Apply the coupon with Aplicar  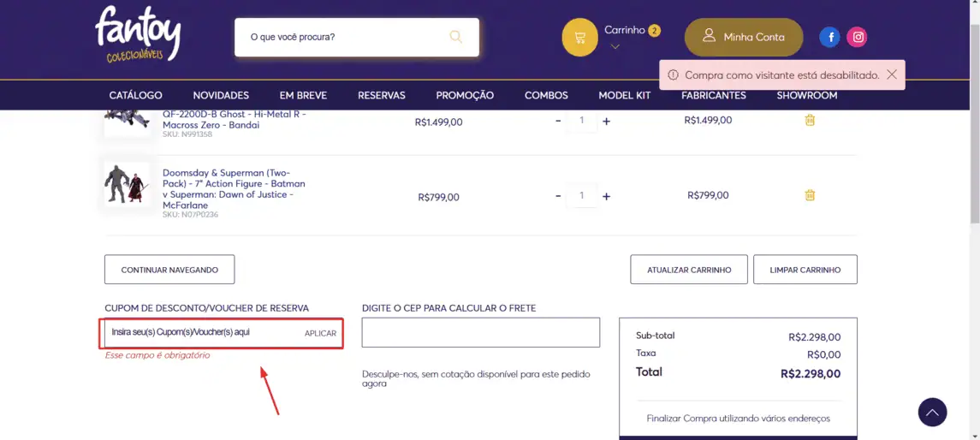coord(320,333)
